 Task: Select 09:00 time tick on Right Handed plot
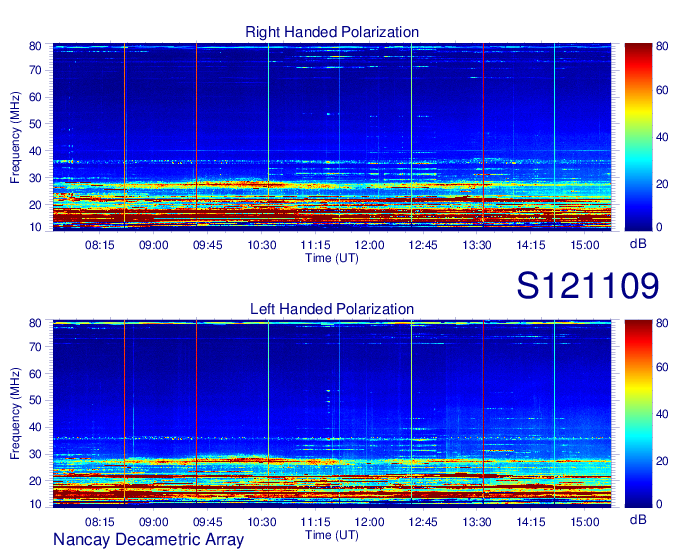tap(154, 245)
